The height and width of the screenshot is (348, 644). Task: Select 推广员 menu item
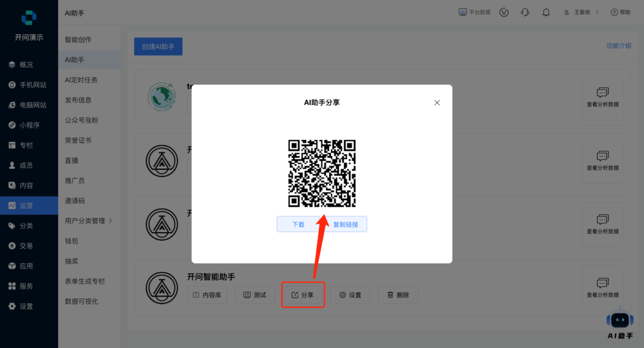tap(89, 180)
